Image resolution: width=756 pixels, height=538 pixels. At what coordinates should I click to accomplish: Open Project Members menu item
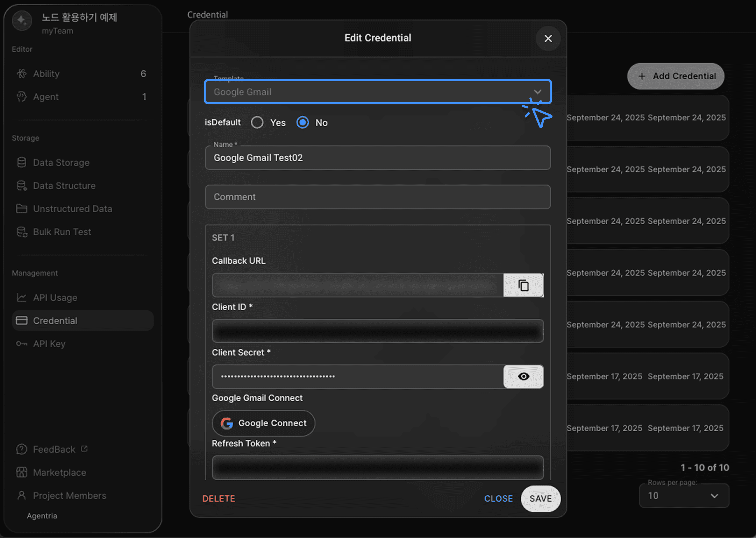click(x=69, y=496)
